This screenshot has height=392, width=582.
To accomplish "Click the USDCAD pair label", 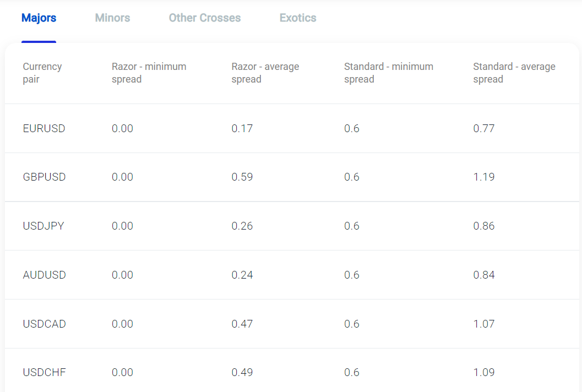I will point(44,324).
